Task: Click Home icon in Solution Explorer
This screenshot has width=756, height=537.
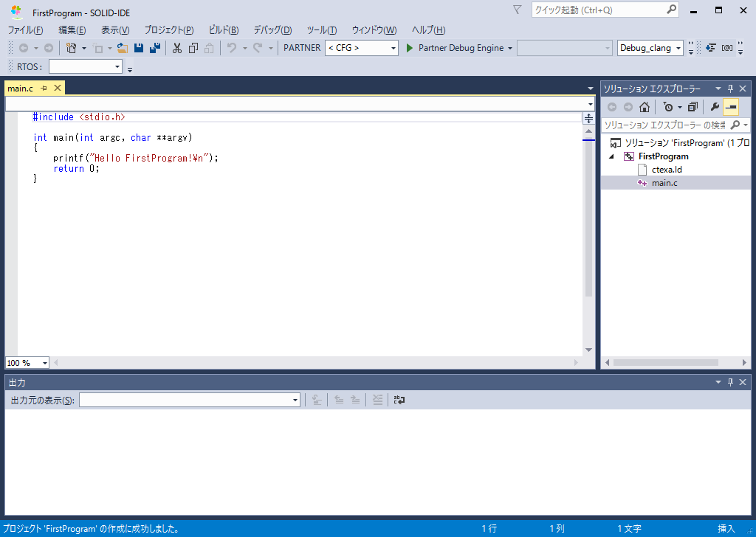Action: click(x=645, y=106)
